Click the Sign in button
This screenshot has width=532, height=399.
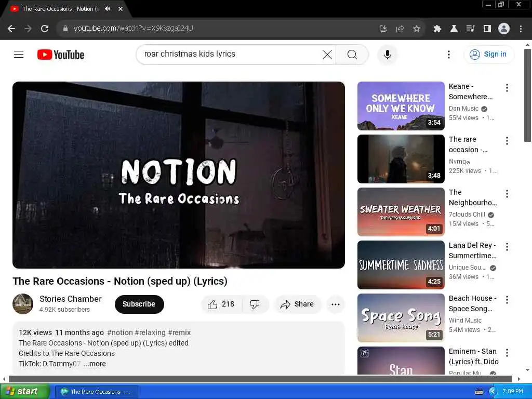point(488,54)
